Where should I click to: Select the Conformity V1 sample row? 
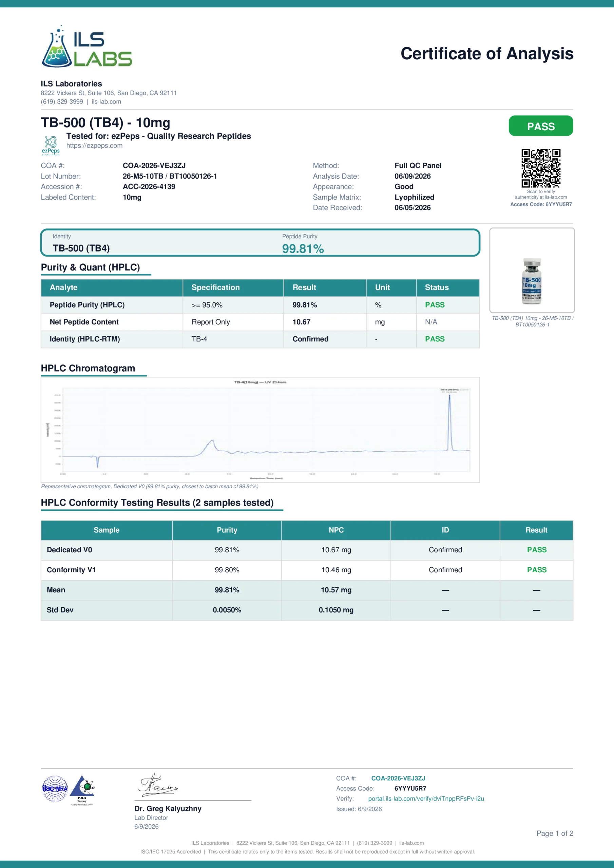(307, 570)
